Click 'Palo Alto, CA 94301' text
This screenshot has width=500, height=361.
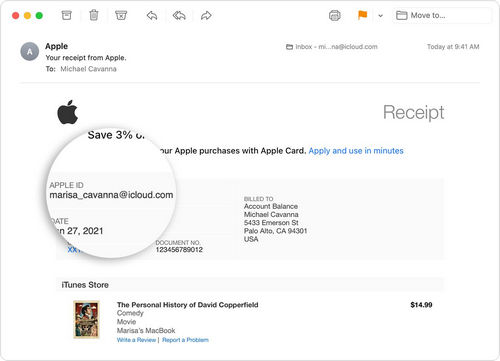pyautogui.click(x=275, y=231)
